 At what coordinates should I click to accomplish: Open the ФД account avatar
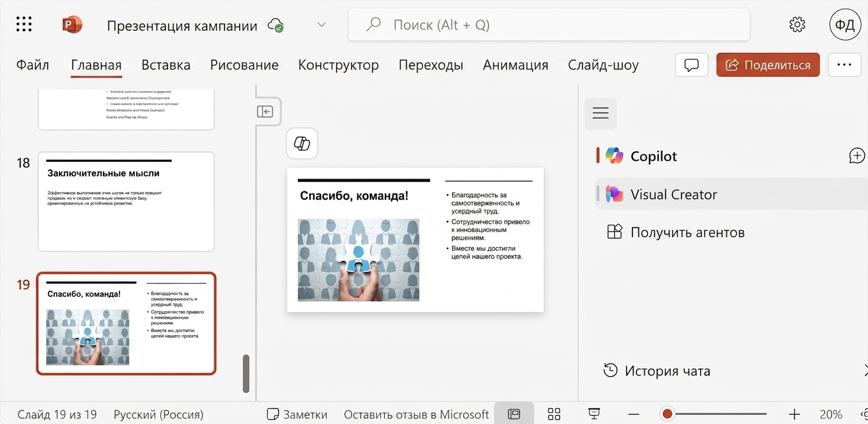coord(845,25)
